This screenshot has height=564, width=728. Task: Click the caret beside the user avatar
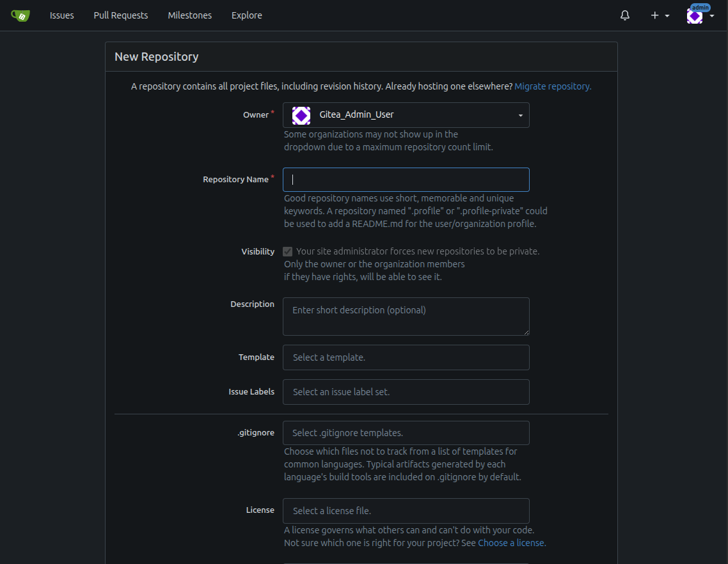[712, 16]
